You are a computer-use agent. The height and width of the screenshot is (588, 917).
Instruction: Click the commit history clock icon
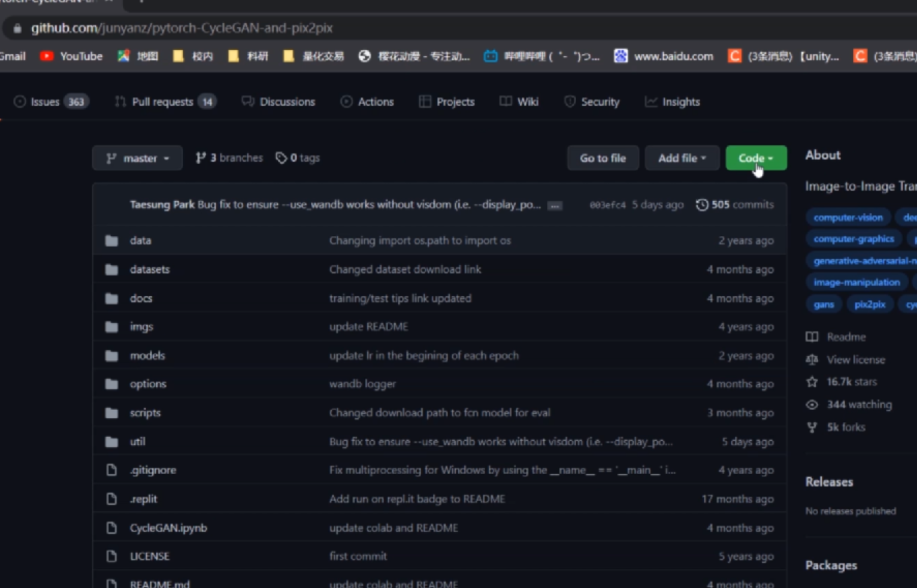click(x=702, y=205)
